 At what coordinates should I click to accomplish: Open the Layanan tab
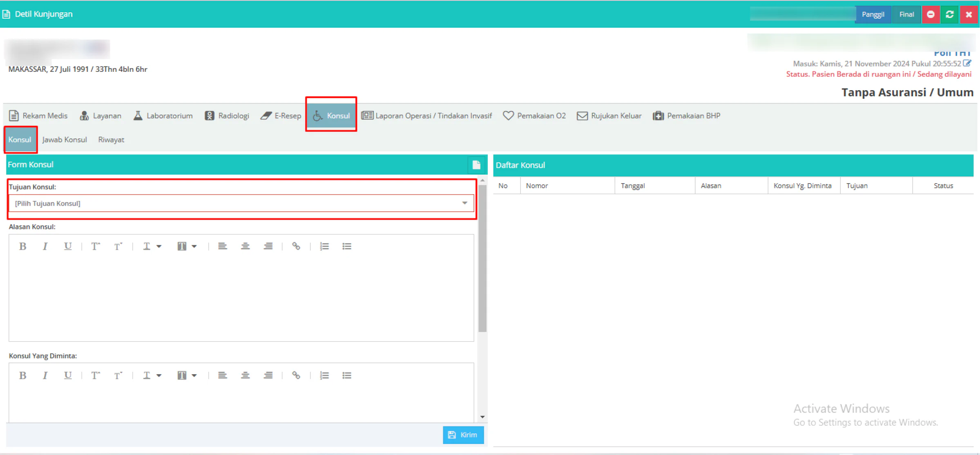[100, 116]
